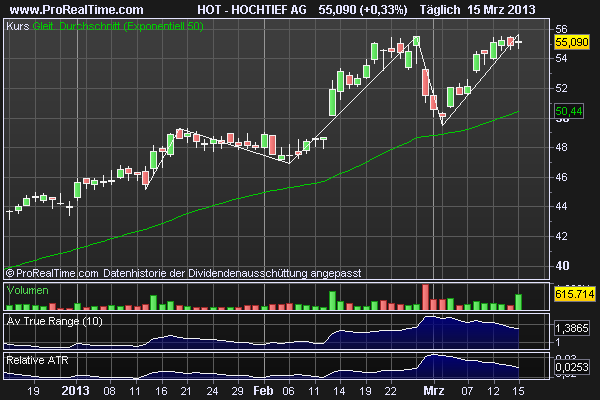Select the Gleit. Durchschnitt (Exponentiell 50) legend
This screenshot has width=600, height=400.
[x=118, y=26]
